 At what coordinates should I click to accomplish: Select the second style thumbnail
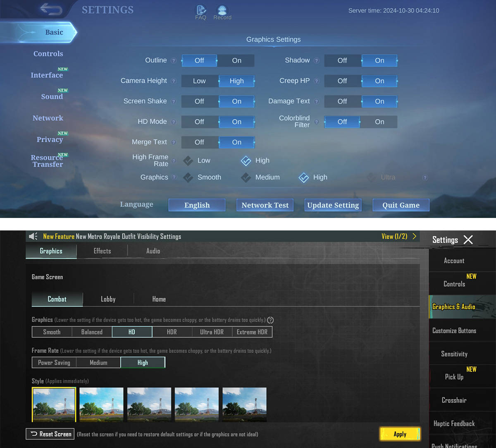click(x=101, y=404)
